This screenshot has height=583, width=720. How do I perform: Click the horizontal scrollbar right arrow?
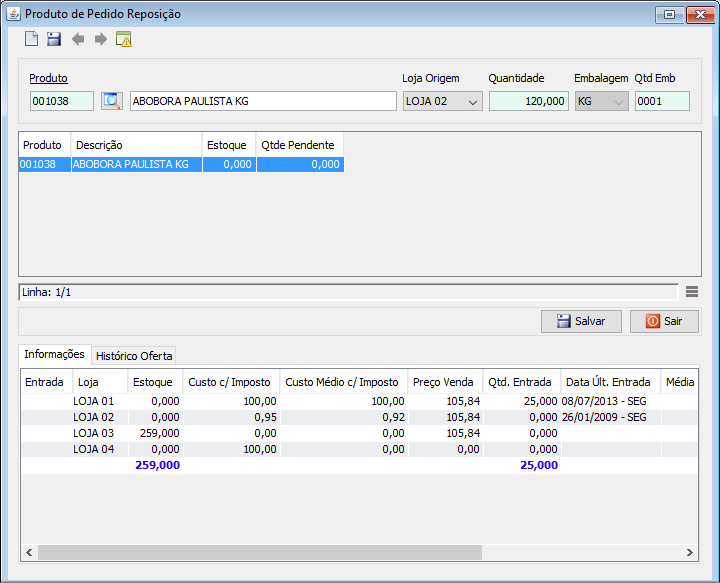tap(689, 552)
